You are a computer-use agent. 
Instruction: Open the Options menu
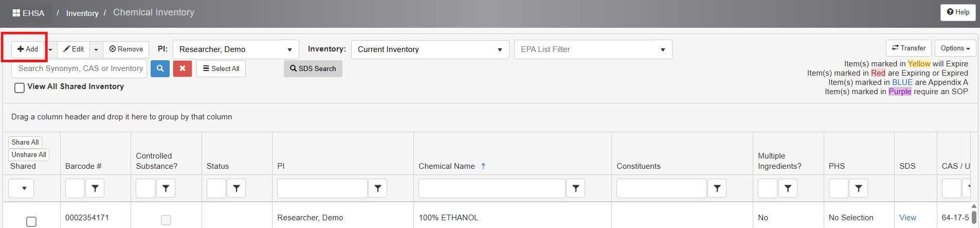[x=955, y=48]
